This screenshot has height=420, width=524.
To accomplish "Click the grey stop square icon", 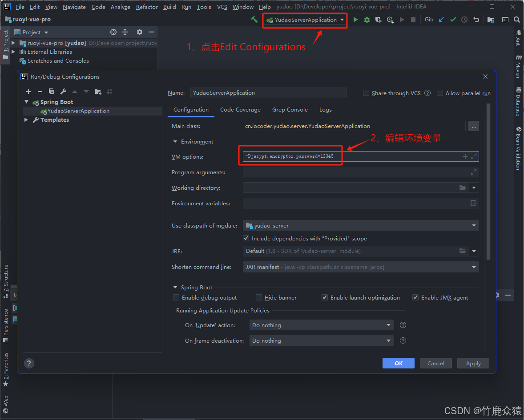I will tap(413, 20).
